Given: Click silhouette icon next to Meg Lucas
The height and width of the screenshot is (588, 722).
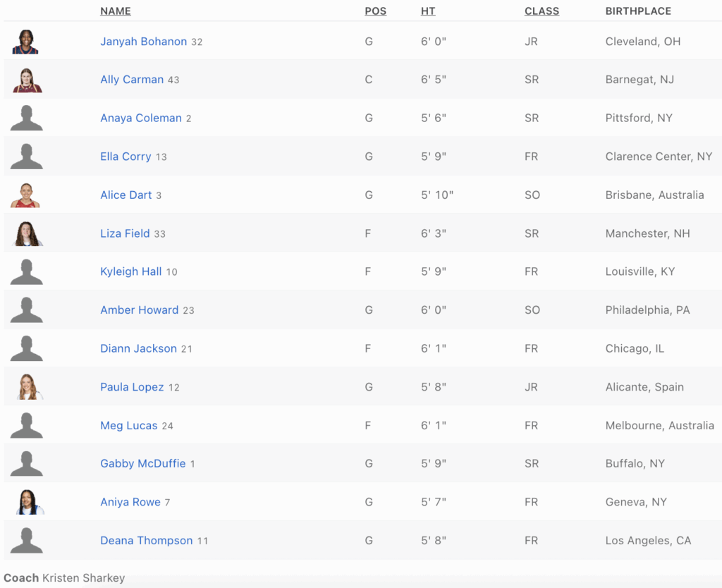Looking at the screenshot, I should coord(27,426).
